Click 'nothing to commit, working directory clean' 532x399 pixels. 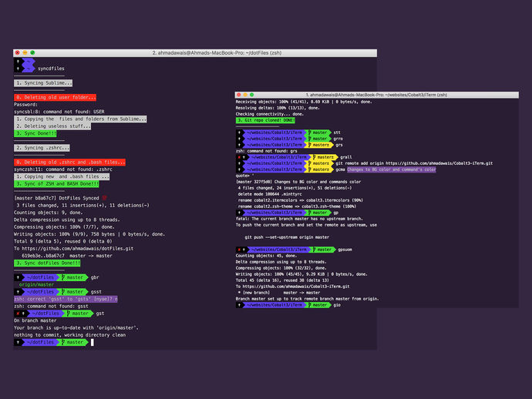click(x=69, y=335)
